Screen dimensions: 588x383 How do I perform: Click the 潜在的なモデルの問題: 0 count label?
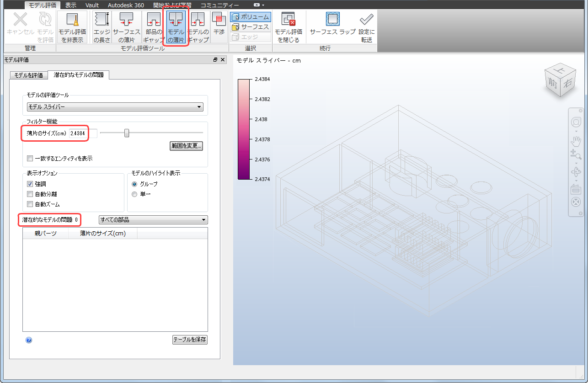(x=50, y=220)
